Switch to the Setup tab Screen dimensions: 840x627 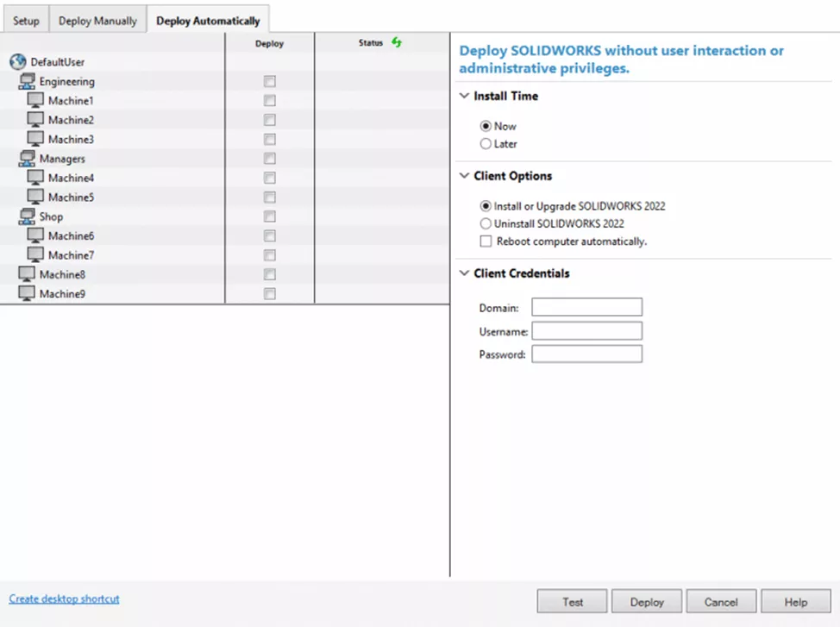pyautogui.click(x=26, y=21)
